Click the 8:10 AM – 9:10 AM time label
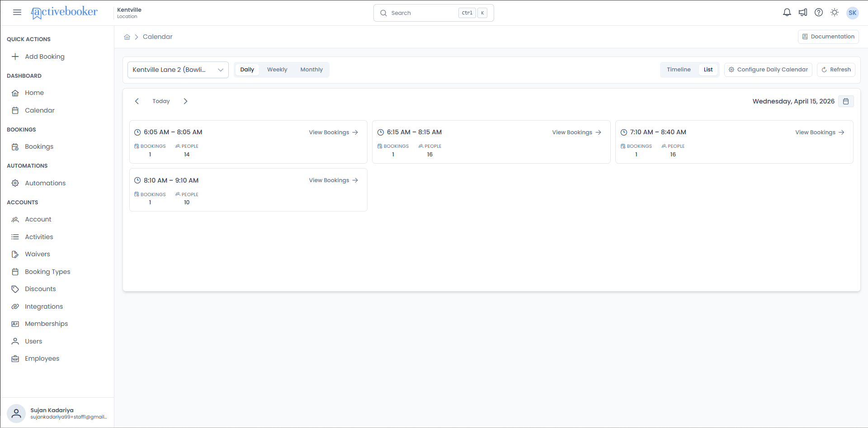Image resolution: width=868 pixels, height=428 pixels. [171, 180]
